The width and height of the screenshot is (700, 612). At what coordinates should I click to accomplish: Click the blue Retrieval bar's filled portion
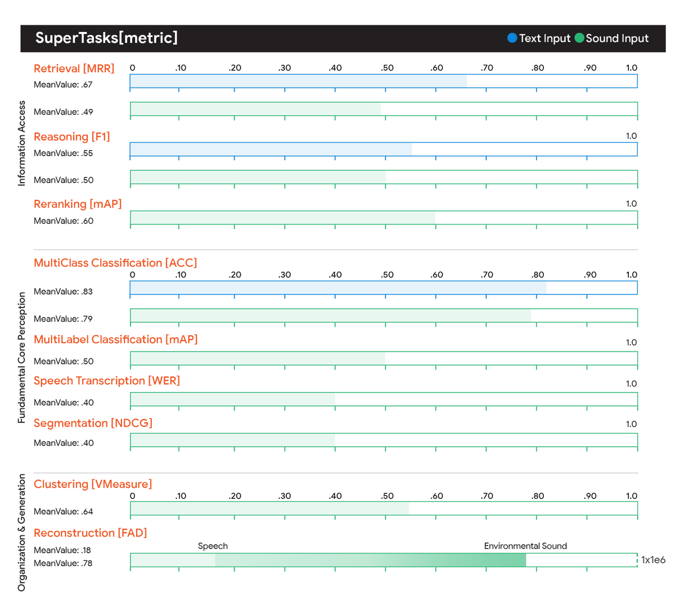pos(298,81)
